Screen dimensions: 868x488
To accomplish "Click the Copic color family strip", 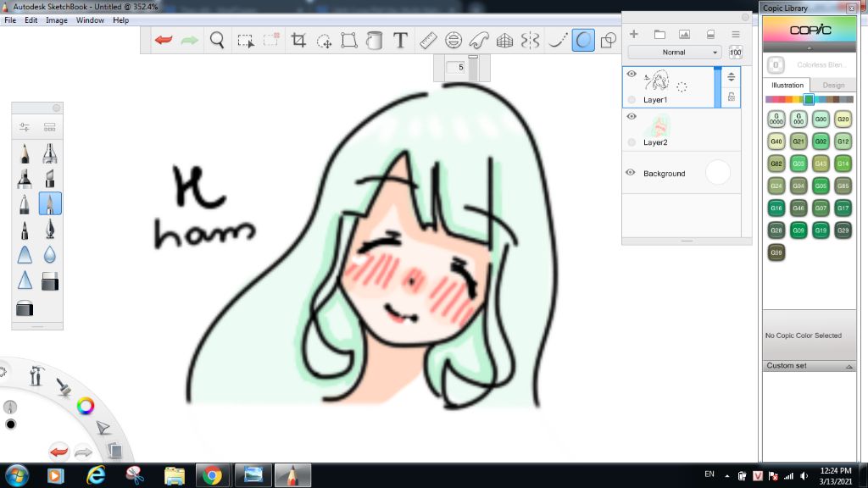I will (810, 100).
